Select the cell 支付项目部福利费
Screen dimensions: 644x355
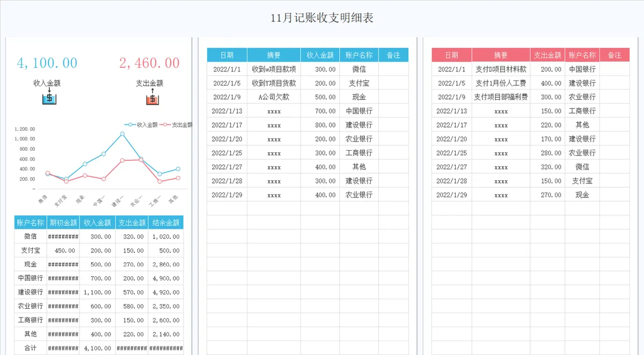pyautogui.click(x=501, y=97)
